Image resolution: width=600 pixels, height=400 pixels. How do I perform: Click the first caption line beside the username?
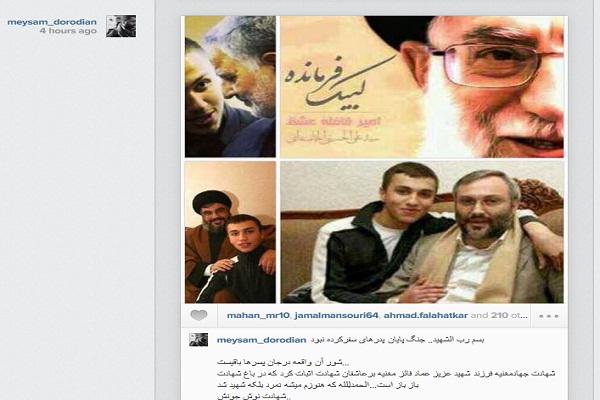[397, 340]
